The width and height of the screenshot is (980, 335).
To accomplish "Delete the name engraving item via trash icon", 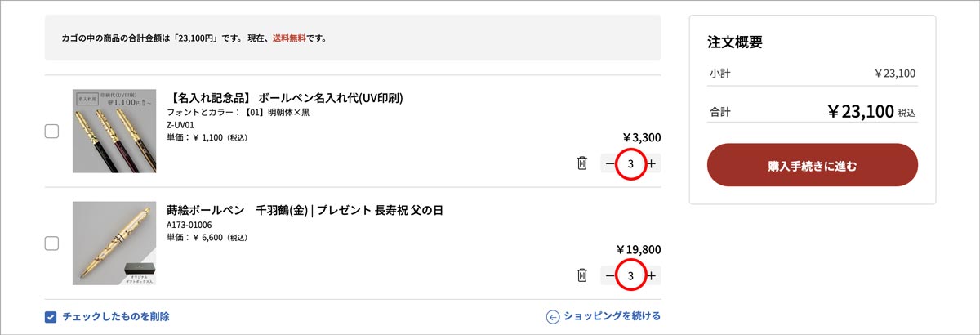I will coord(581,164).
